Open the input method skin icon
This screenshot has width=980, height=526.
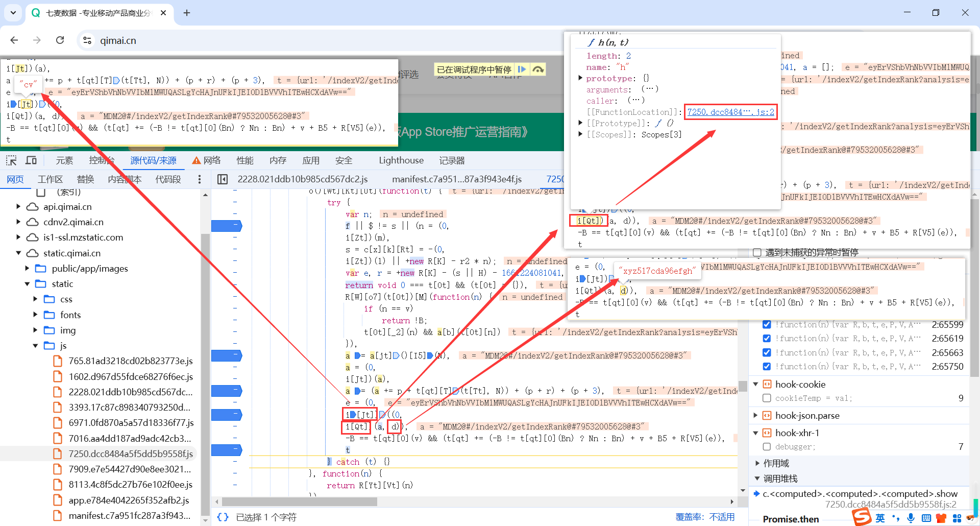coord(942,518)
